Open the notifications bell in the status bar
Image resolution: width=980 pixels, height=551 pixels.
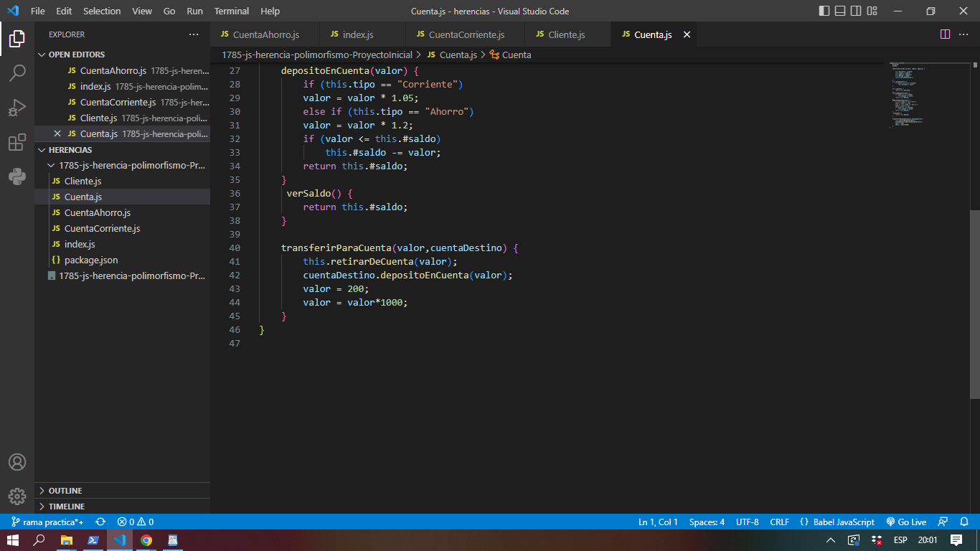coord(964,522)
